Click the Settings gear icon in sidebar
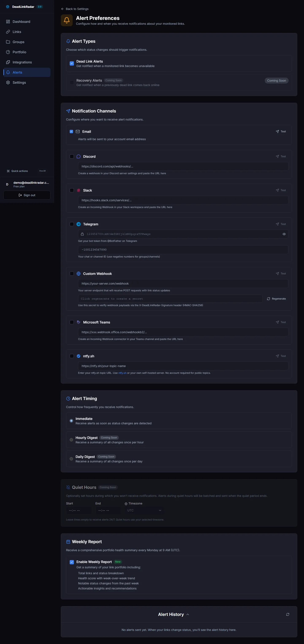Image resolution: width=304 pixels, height=644 pixels. click(8, 82)
